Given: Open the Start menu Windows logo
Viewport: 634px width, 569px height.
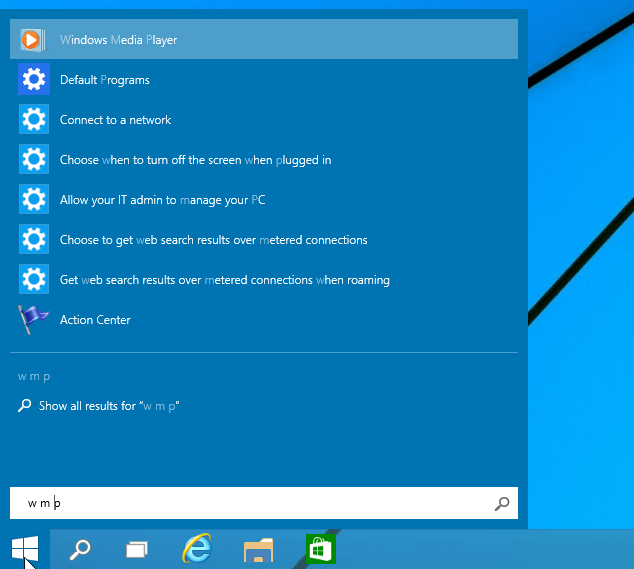Looking at the screenshot, I should tap(25, 548).
